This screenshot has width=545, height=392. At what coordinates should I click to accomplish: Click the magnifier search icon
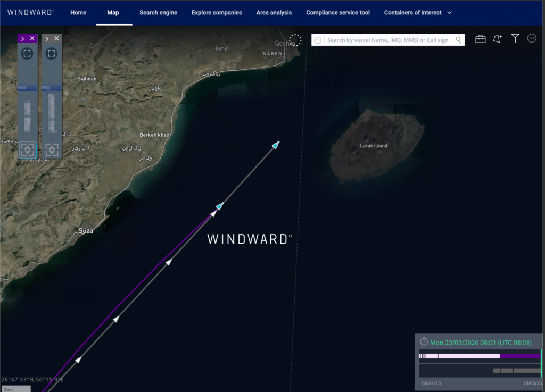coord(458,40)
